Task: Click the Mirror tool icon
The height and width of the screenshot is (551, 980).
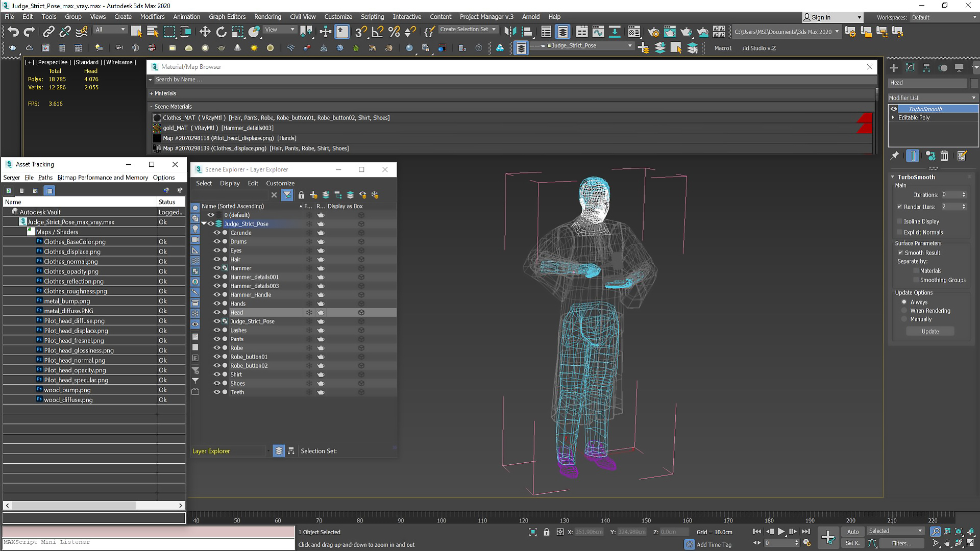Action: (x=510, y=32)
